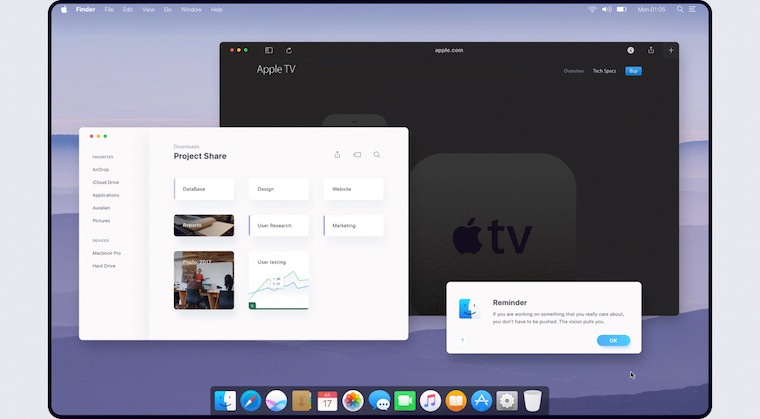
Task: Open the Photo 2017 thumbnail
Action: (204, 280)
